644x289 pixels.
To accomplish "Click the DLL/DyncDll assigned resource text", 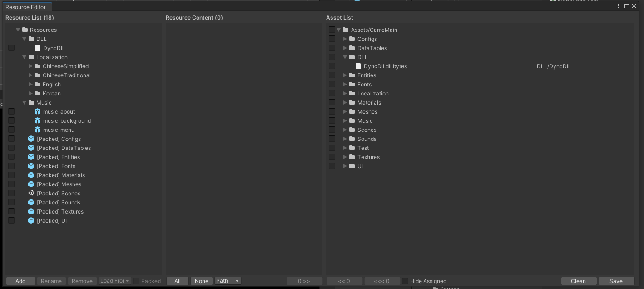I will pyautogui.click(x=553, y=66).
